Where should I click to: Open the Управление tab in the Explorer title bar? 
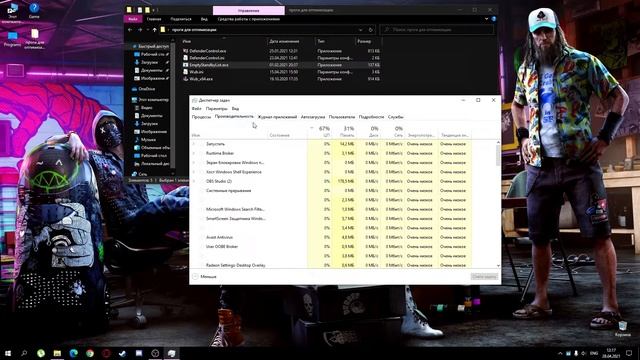coord(249,10)
